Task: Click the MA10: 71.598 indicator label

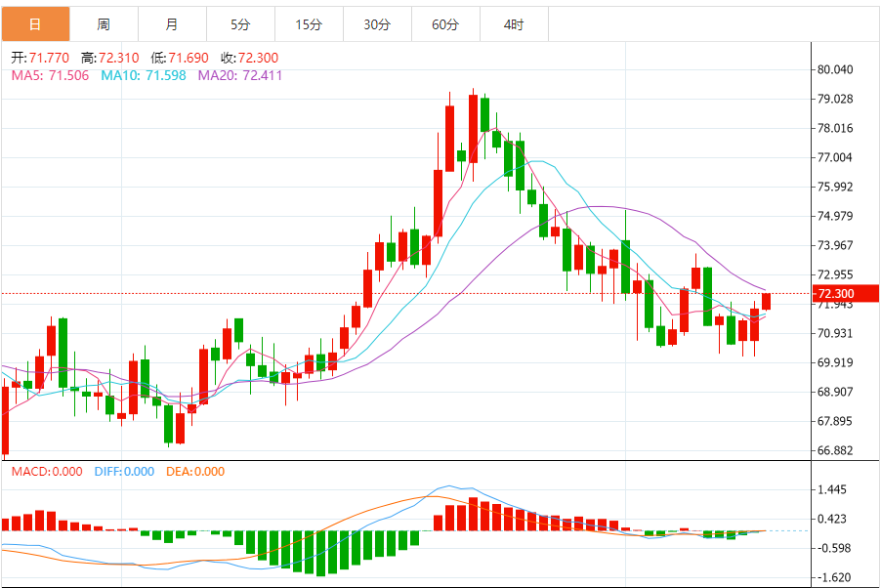Action: [144, 75]
